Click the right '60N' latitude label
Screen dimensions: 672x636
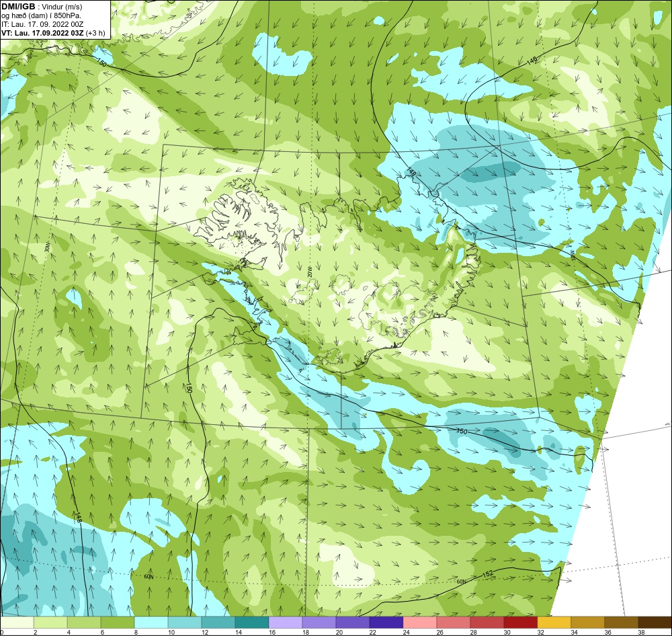coord(461,582)
